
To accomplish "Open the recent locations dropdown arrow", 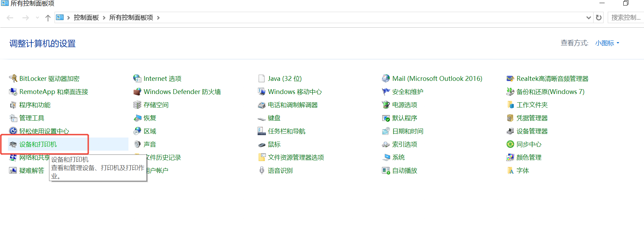I will [37, 18].
